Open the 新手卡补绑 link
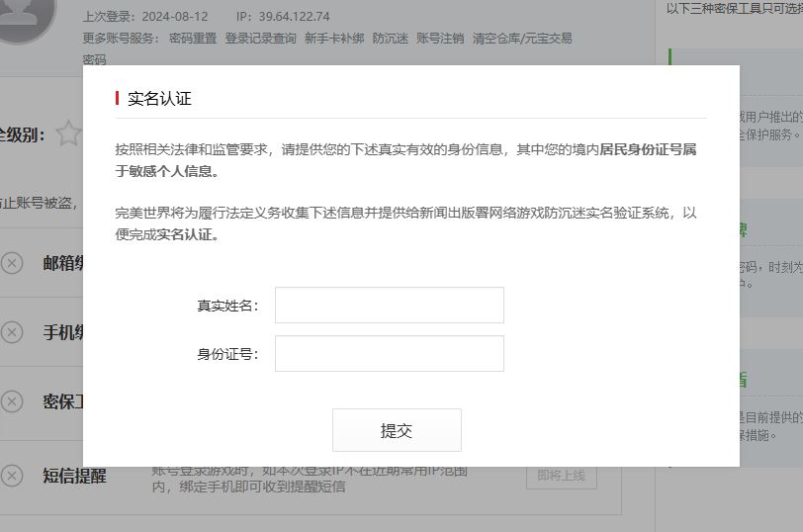 [x=334, y=39]
